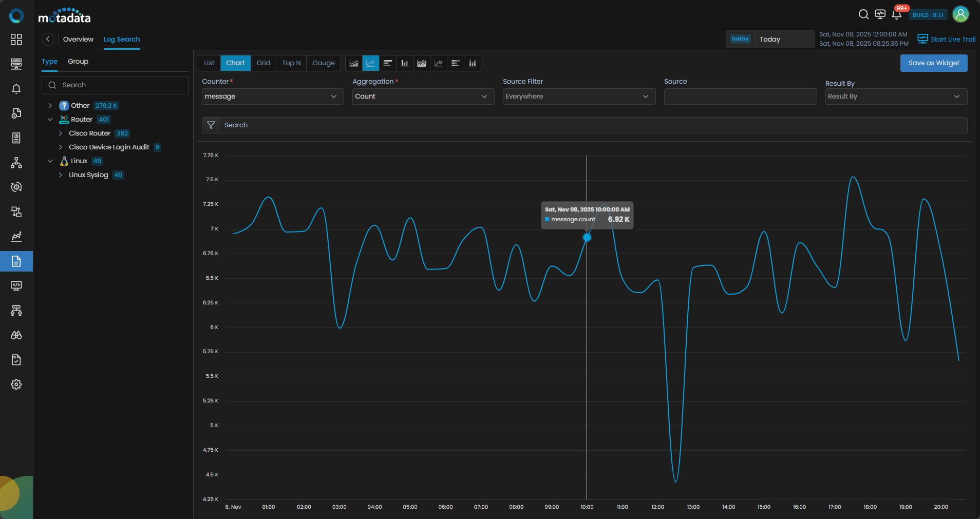This screenshot has width=980, height=519.
Task: Open notifications bell in top bar
Action: click(x=896, y=14)
